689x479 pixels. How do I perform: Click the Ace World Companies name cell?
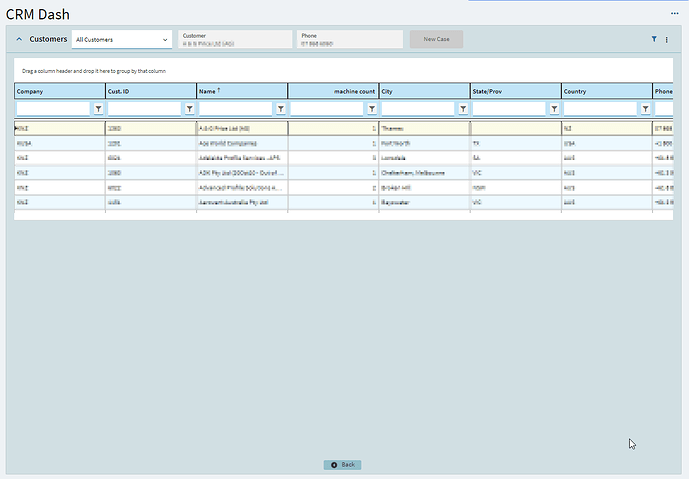pyautogui.click(x=242, y=143)
